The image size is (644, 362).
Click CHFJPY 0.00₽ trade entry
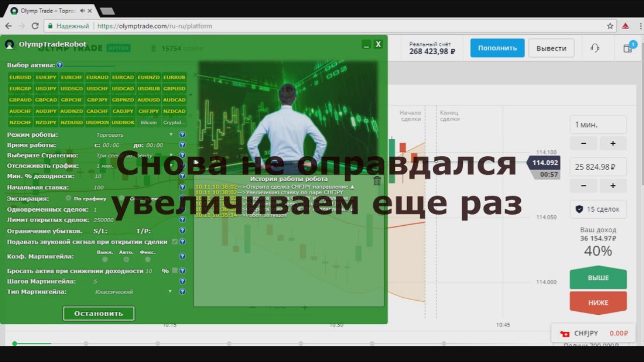(x=594, y=333)
